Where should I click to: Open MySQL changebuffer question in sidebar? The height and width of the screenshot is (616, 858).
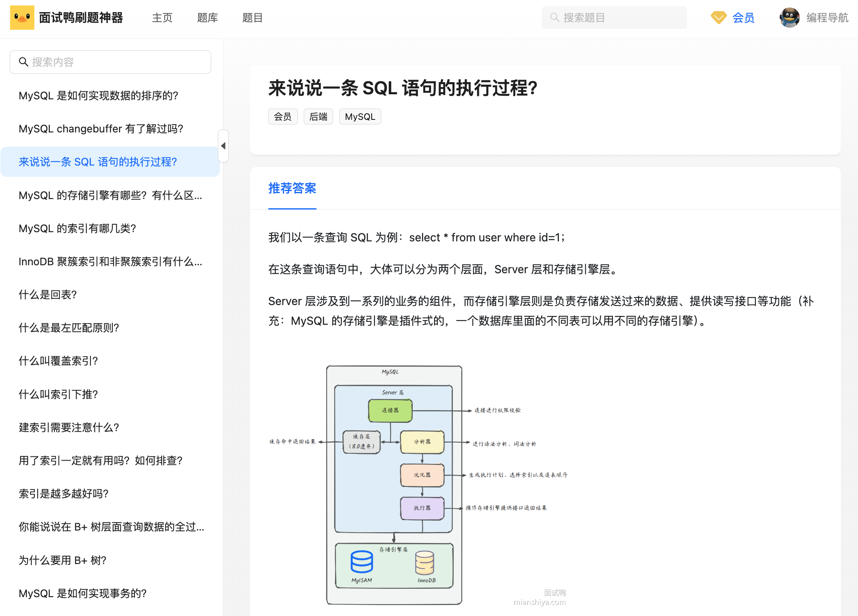(x=101, y=129)
